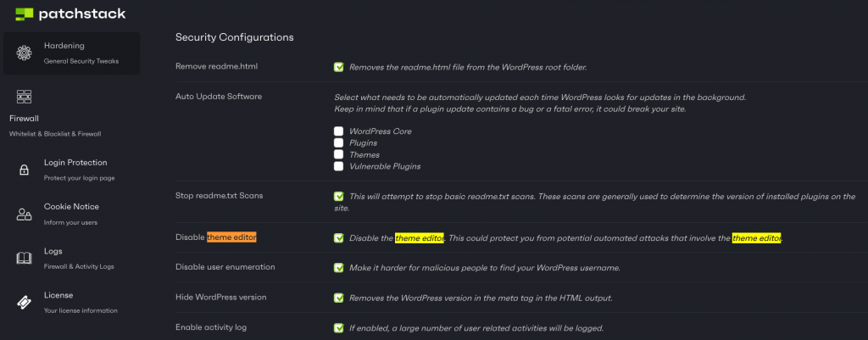Click the 'General Security Tweaks' subtitle
Viewport: 868px width, 340px height.
(81, 61)
